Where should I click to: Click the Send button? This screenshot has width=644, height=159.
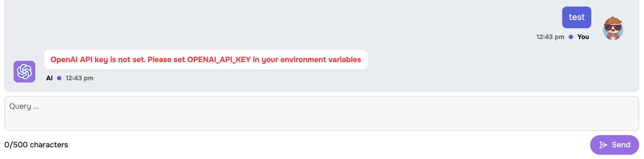614,145
